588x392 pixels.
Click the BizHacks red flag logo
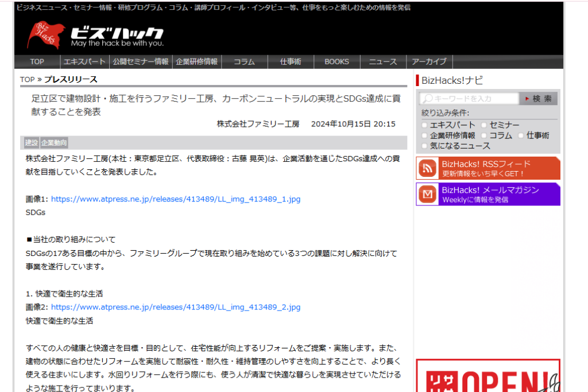tap(46, 35)
